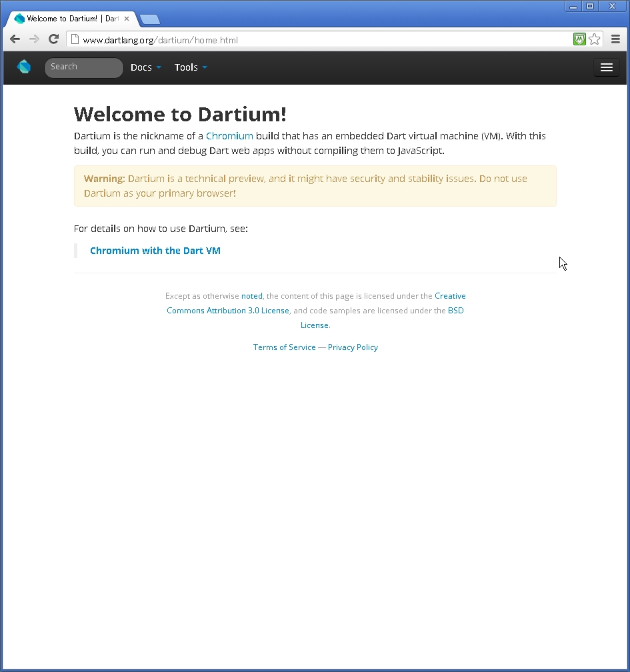This screenshot has width=630, height=672.
Task: Focus the Search input field
Action: [84, 67]
